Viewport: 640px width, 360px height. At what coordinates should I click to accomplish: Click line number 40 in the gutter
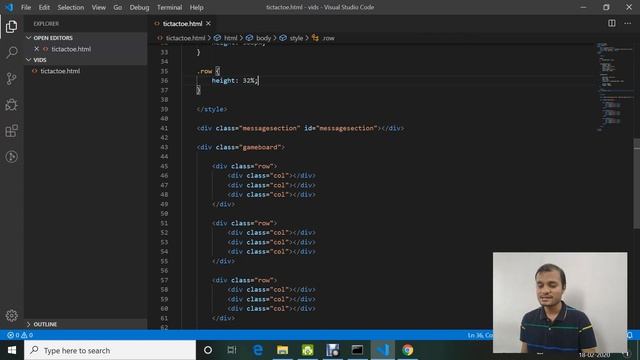pos(164,119)
